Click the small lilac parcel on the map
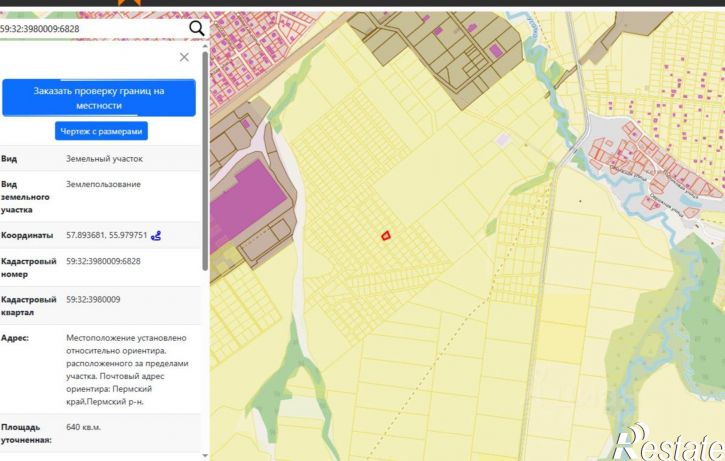This screenshot has height=461, width=725. point(502,139)
